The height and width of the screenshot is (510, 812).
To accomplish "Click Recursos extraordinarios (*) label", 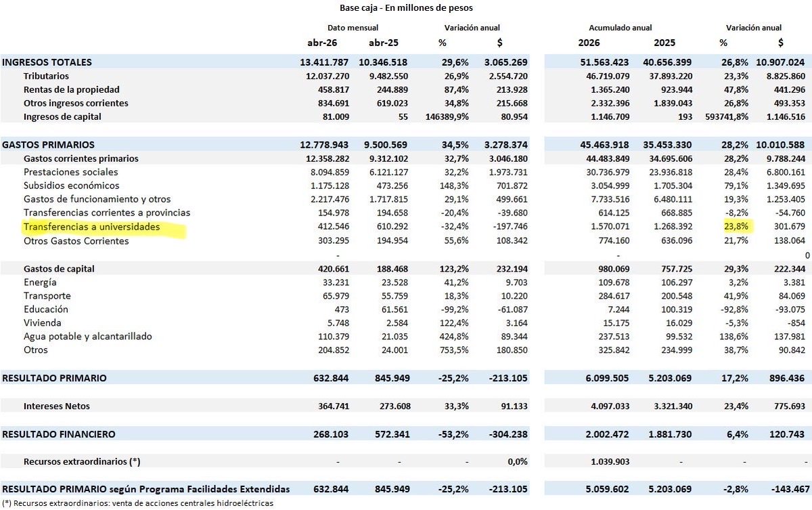I will tap(81, 462).
